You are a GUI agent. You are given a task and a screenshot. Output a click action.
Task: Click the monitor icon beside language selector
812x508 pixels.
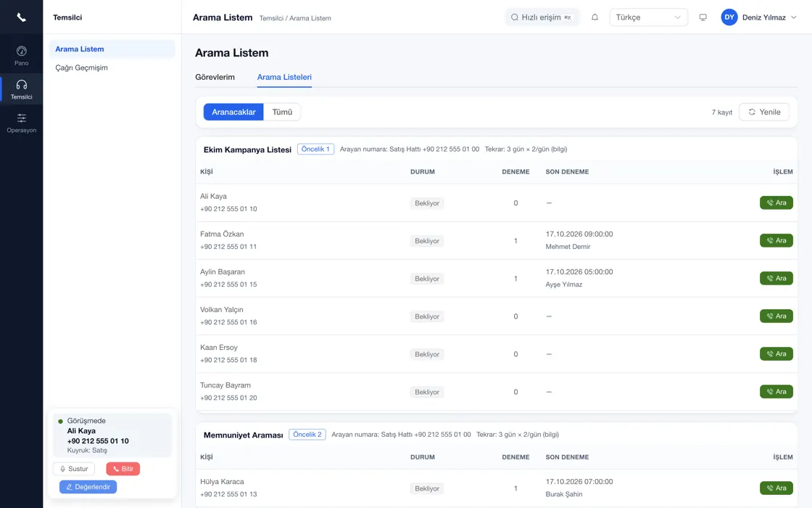click(703, 17)
